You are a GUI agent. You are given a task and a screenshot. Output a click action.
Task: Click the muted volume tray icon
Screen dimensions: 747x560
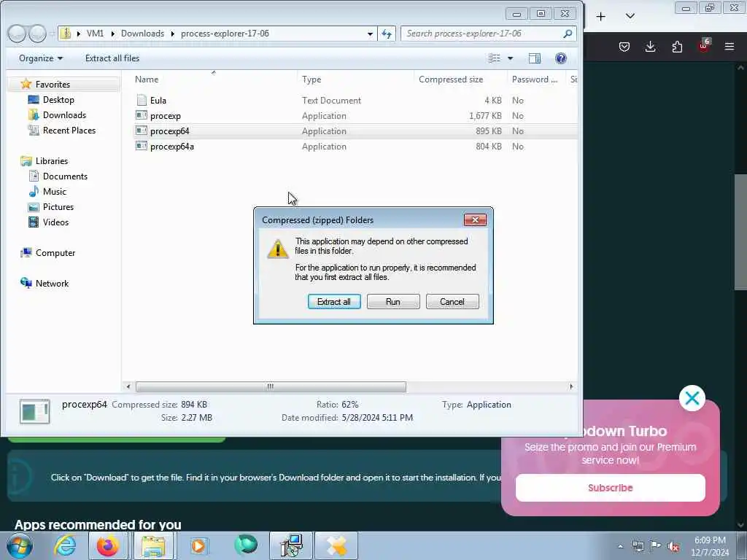[x=673, y=546]
